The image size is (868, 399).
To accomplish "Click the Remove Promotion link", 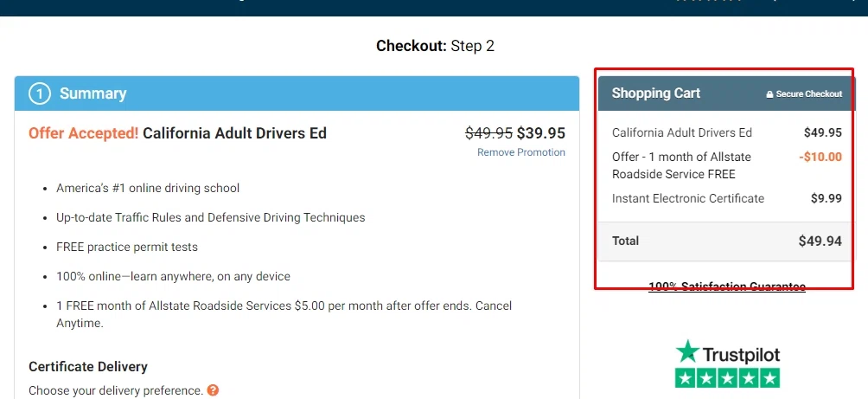I will (520, 152).
